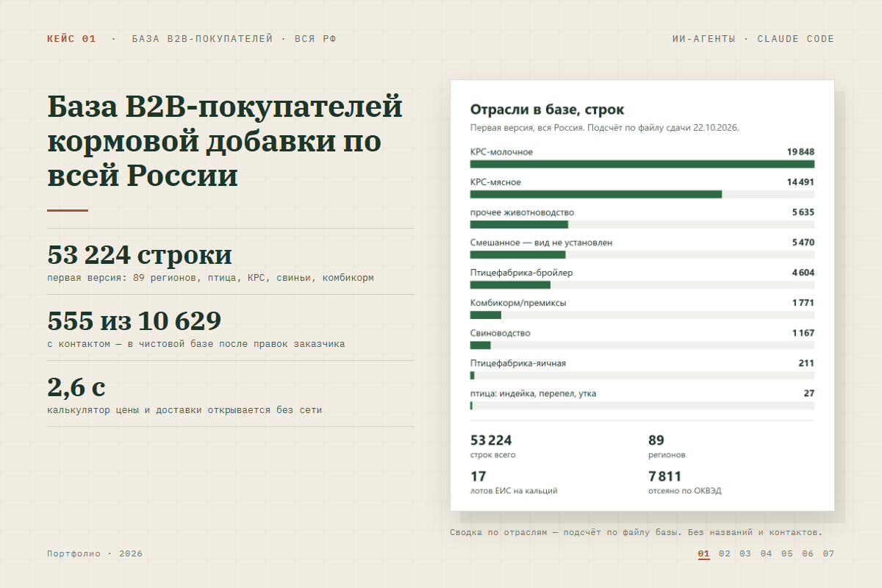Click «Портфолио · 2026» footer text

pos(95,553)
